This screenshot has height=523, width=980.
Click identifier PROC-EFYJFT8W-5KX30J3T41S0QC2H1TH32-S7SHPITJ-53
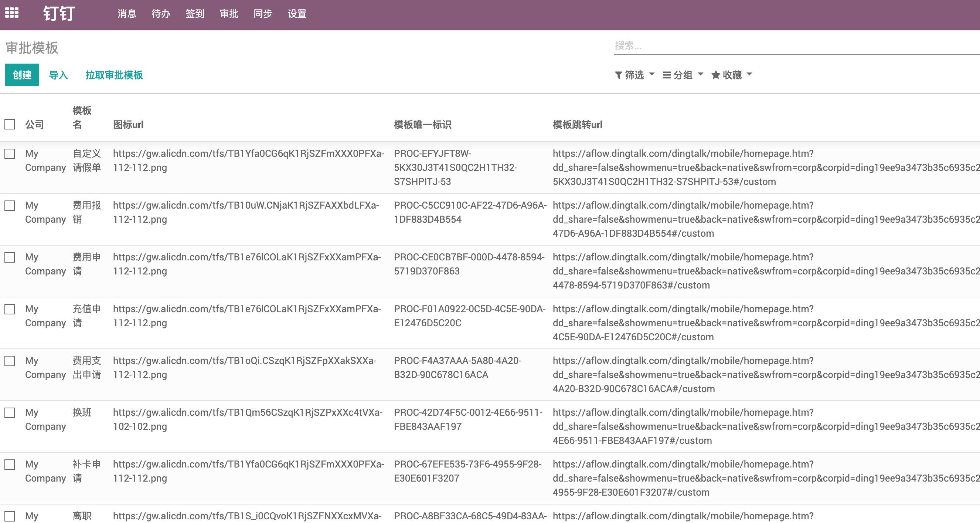[455, 168]
